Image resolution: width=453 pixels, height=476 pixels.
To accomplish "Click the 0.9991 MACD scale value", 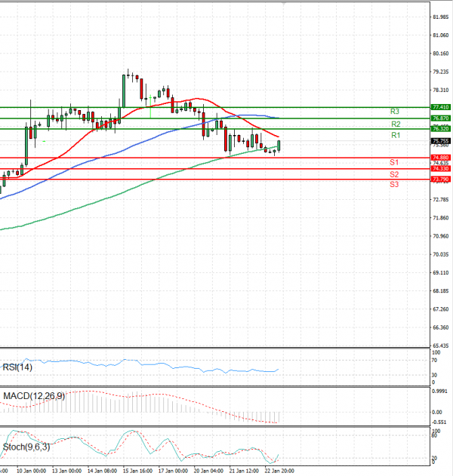I will point(439,392).
